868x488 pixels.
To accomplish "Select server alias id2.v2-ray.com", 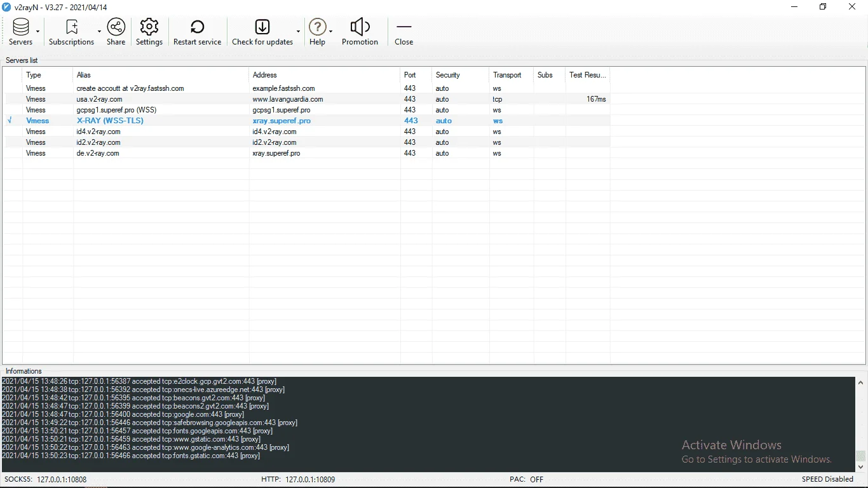I will coord(98,142).
